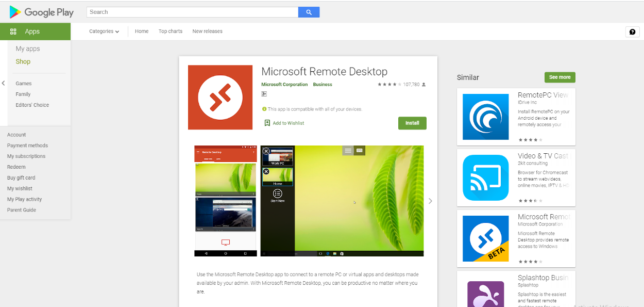Click the star rating on Video & TV Cast card
Screen dimensions: 644x307
coord(530,201)
